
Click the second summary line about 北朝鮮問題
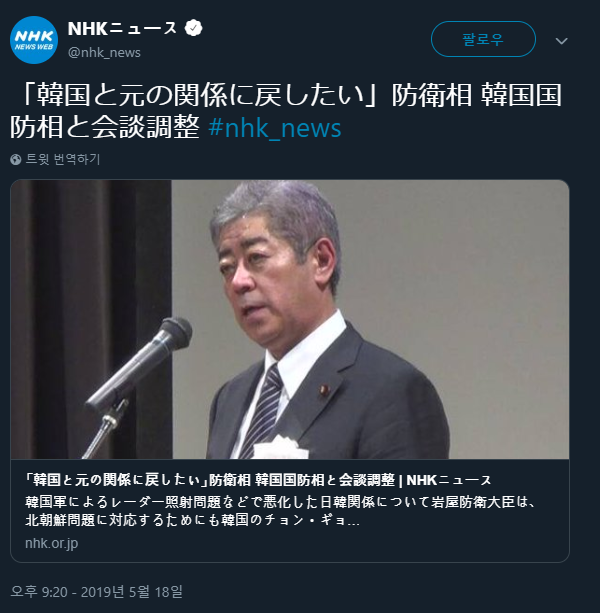click(192, 520)
